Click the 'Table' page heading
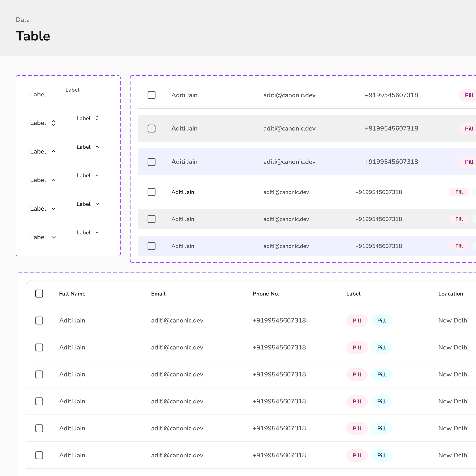 33,36
